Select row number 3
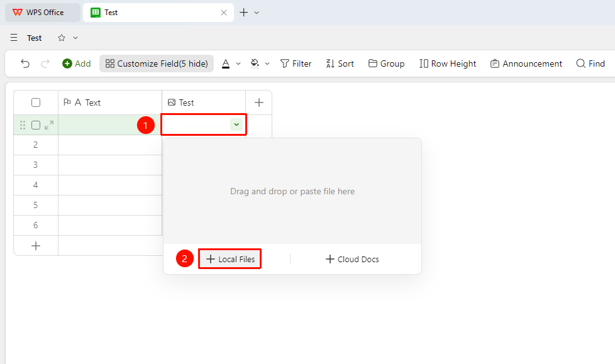615x364 pixels. (x=36, y=165)
